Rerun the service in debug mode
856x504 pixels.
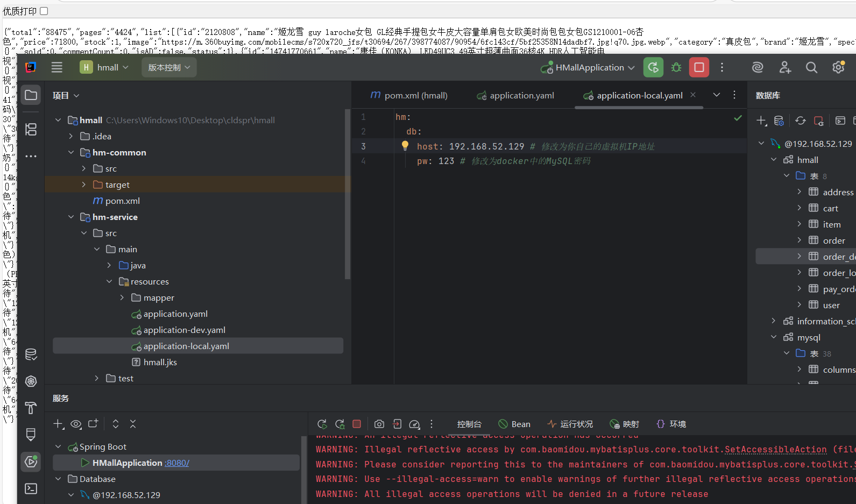(x=340, y=424)
